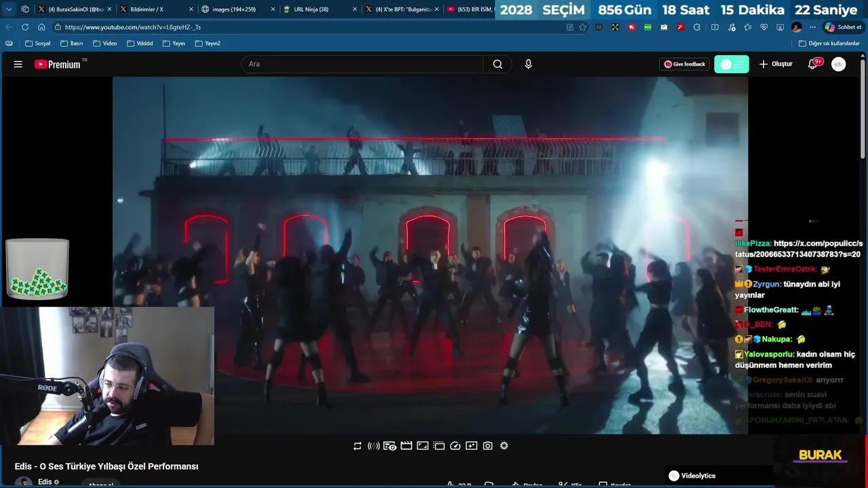Screen dimensions: 868x488
Task: Click the video title 'Edis - O Ses Türkiye'
Action: coord(106,466)
